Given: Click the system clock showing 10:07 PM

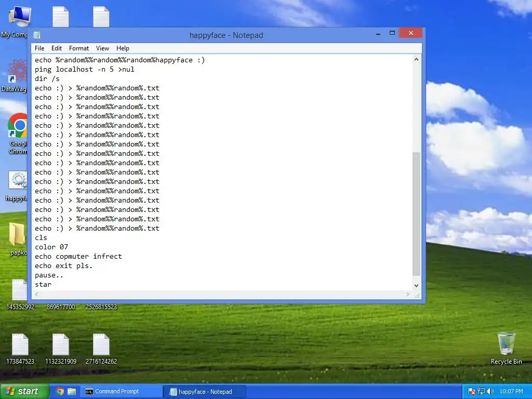Looking at the screenshot, I should tap(511, 392).
